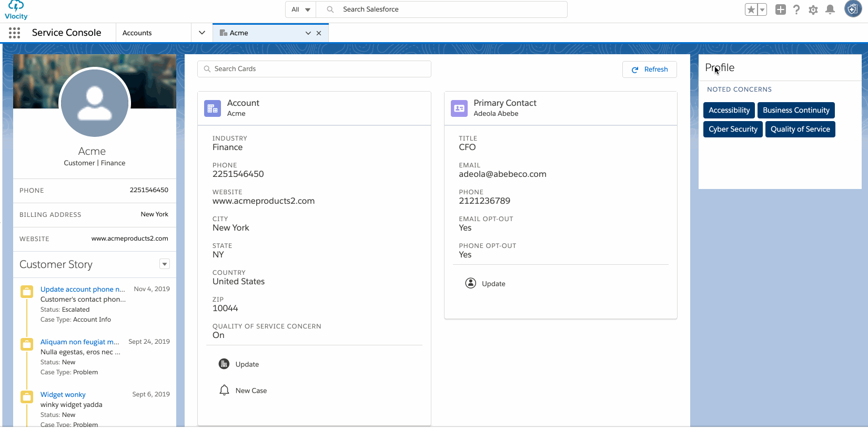Click the Refresh button

pyautogui.click(x=650, y=69)
